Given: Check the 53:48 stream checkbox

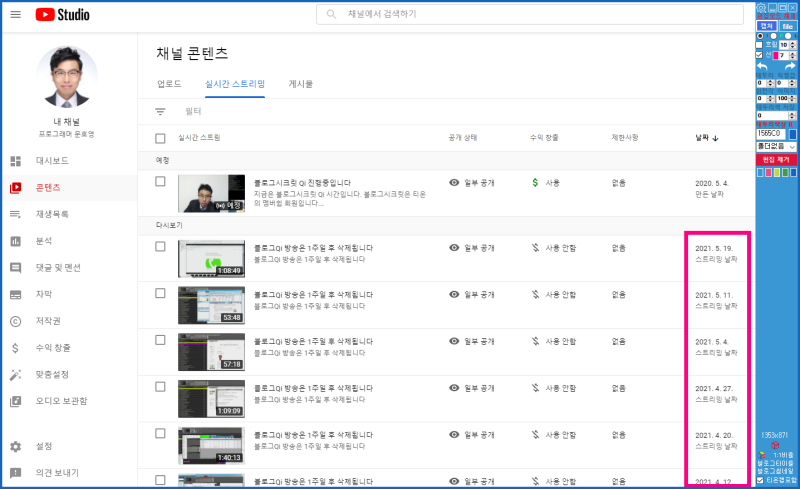Looking at the screenshot, I should click(160, 294).
